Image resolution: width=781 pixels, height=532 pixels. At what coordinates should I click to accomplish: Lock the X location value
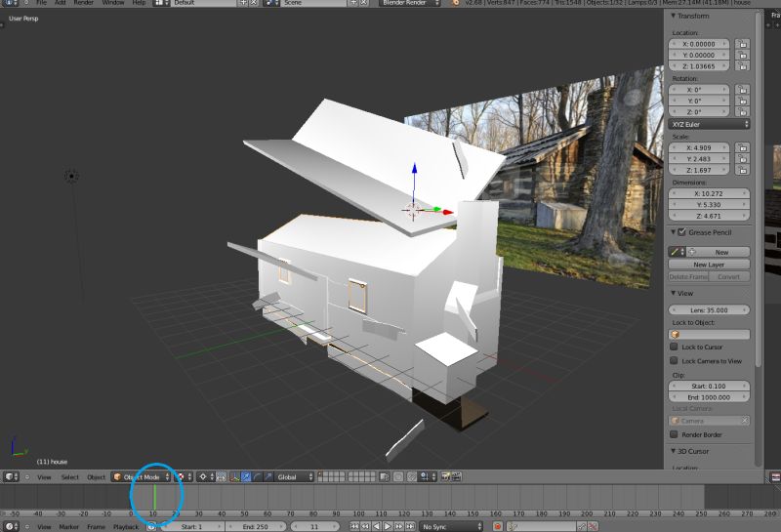pos(742,44)
